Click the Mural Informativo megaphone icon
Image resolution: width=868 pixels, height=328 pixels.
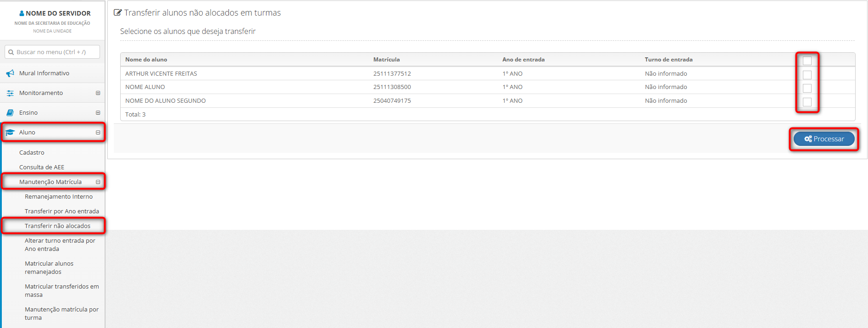pyautogui.click(x=10, y=73)
